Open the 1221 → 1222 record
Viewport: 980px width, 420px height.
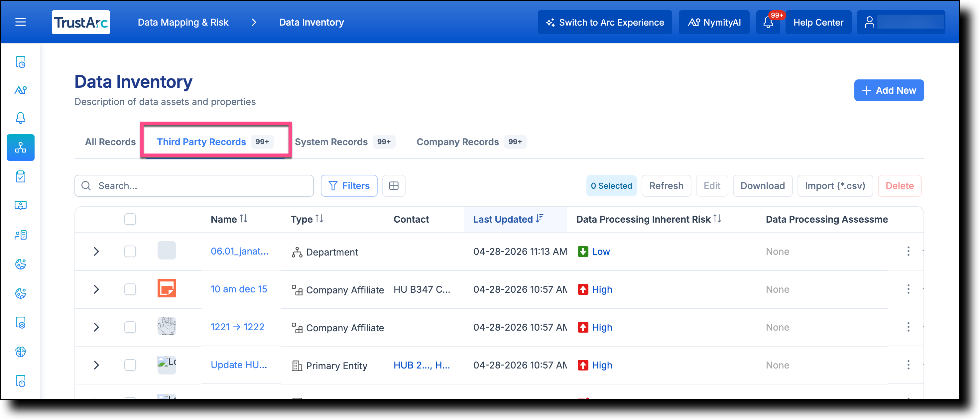coord(237,327)
